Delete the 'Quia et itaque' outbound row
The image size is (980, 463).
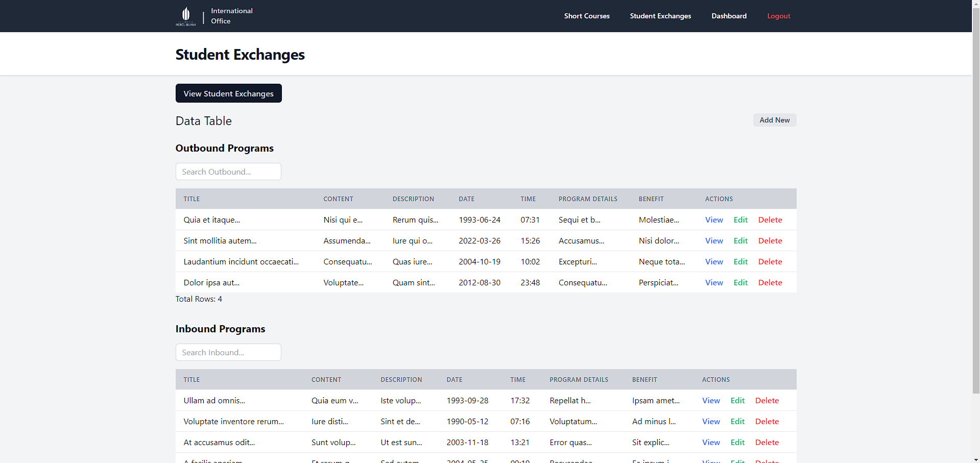point(770,220)
